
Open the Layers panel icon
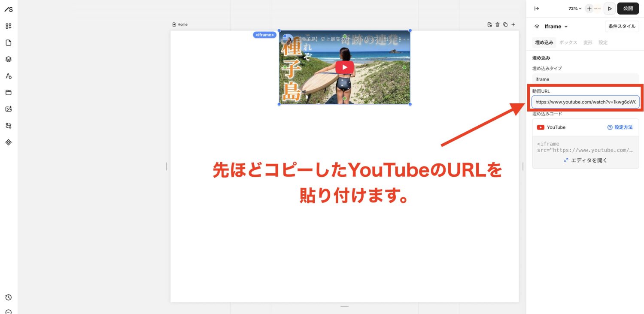coord(8,59)
